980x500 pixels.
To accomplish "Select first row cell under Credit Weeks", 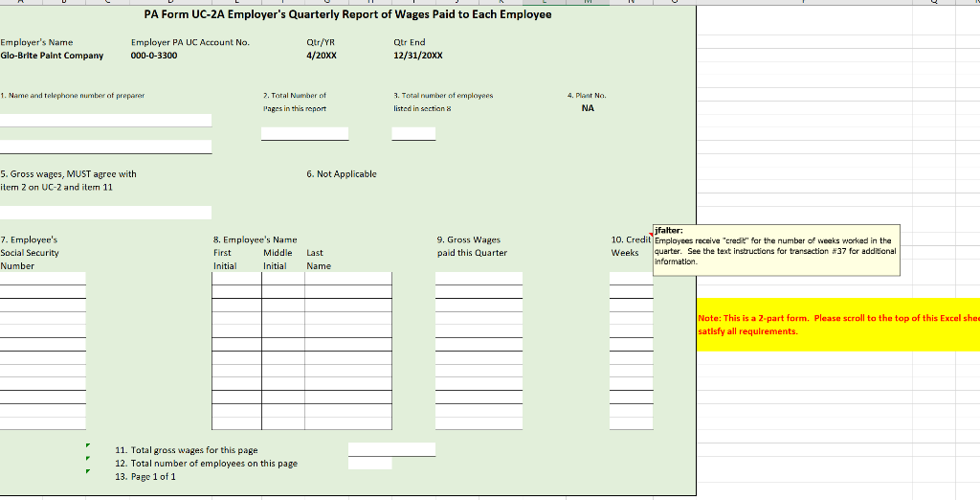I will click(632, 279).
